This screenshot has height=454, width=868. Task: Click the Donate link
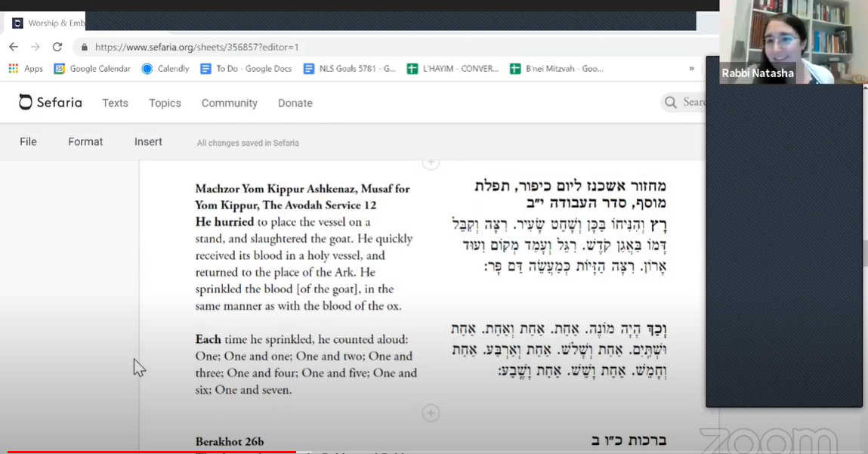point(295,103)
